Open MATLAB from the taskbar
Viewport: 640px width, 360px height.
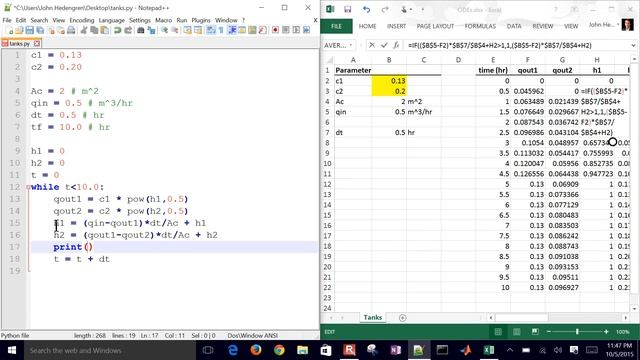pos(466,350)
